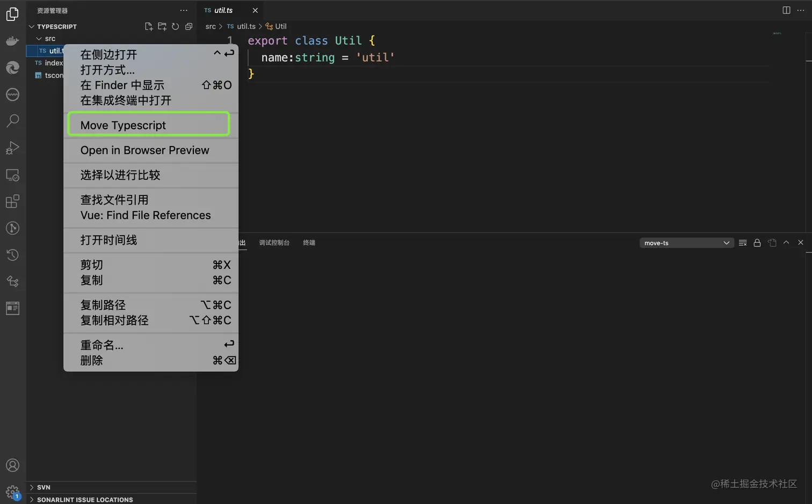Open output log in editor

pyautogui.click(x=772, y=243)
